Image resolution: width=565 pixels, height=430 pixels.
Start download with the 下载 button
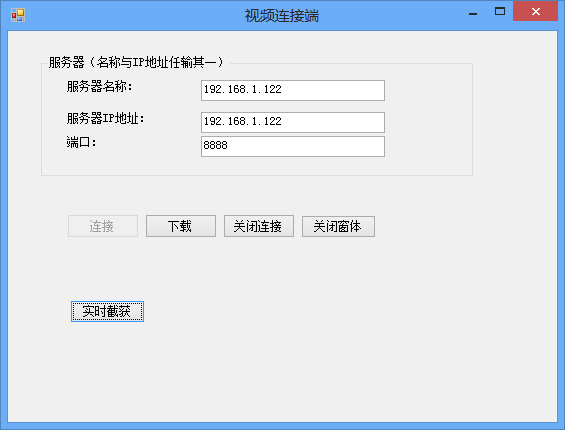(181, 226)
